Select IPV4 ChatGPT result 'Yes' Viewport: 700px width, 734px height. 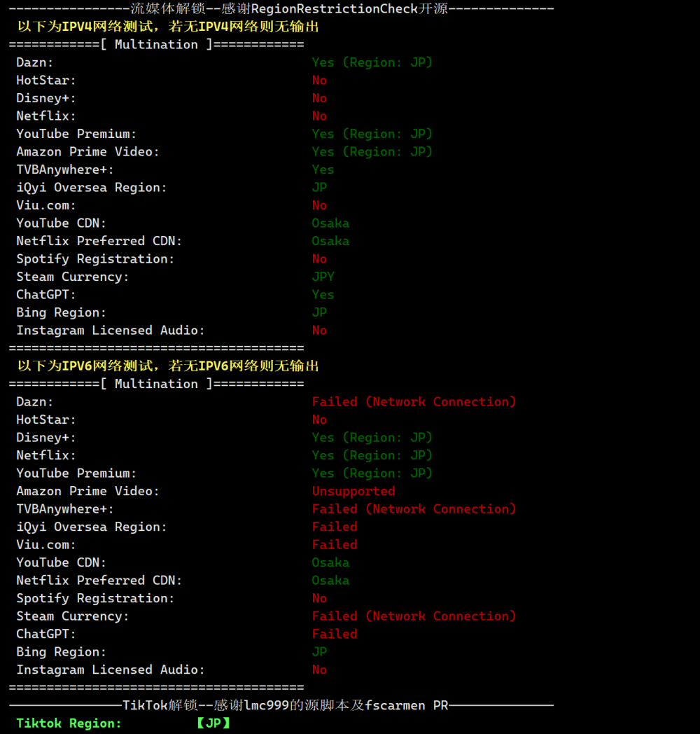tap(323, 295)
